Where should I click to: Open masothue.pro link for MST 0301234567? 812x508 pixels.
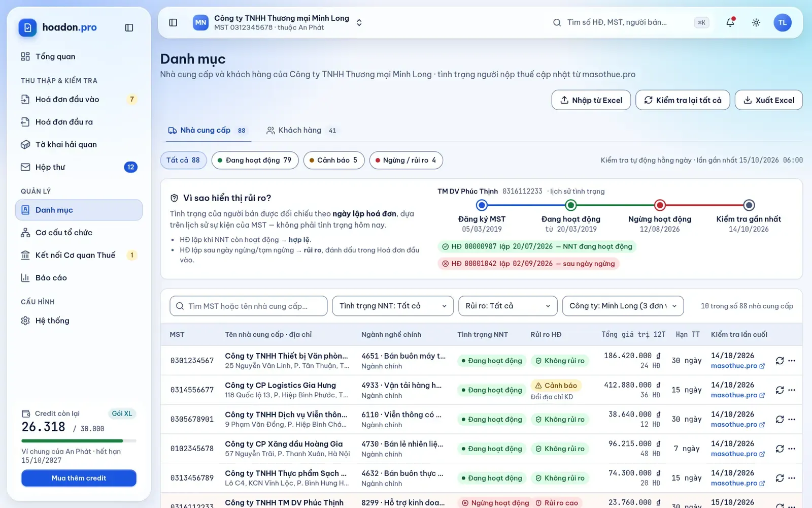[x=738, y=366]
